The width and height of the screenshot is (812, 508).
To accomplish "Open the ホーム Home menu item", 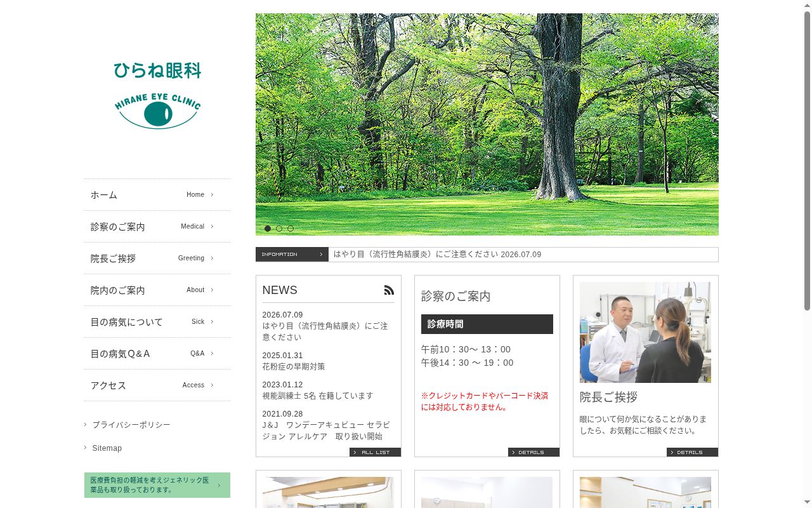I will pyautogui.click(x=157, y=195).
